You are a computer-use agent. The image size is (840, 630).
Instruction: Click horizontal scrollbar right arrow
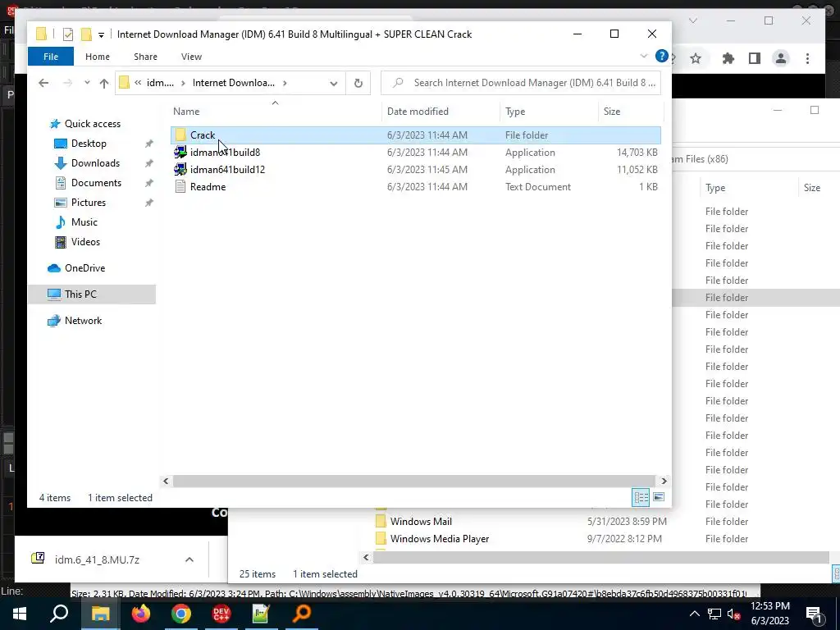pyautogui.click(x=664, y=481)
